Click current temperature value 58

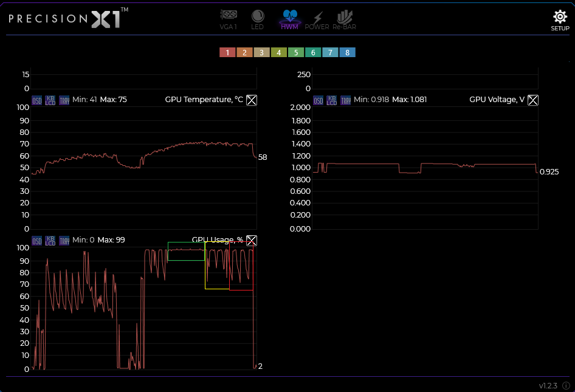coord(263,157)
